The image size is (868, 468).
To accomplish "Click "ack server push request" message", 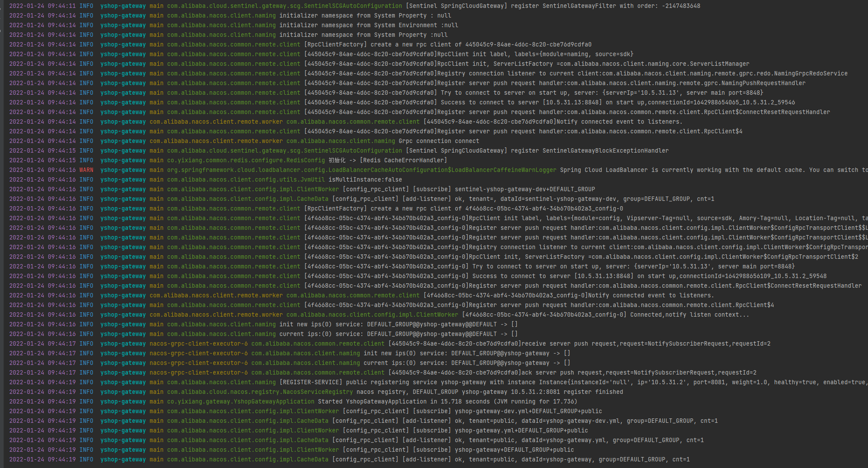I will pos(562,372).
